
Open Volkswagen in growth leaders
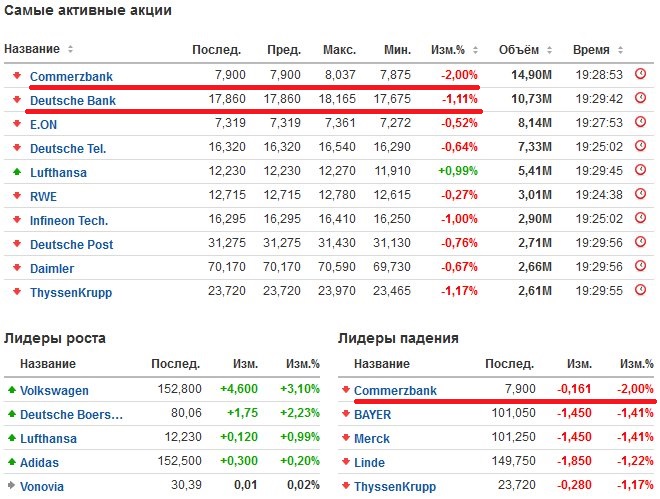(54, 390)
